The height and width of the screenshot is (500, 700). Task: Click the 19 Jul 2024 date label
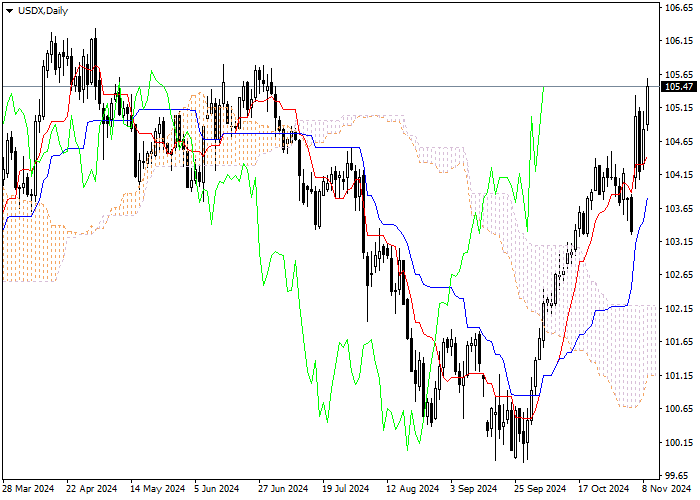[x=346, y=489]
